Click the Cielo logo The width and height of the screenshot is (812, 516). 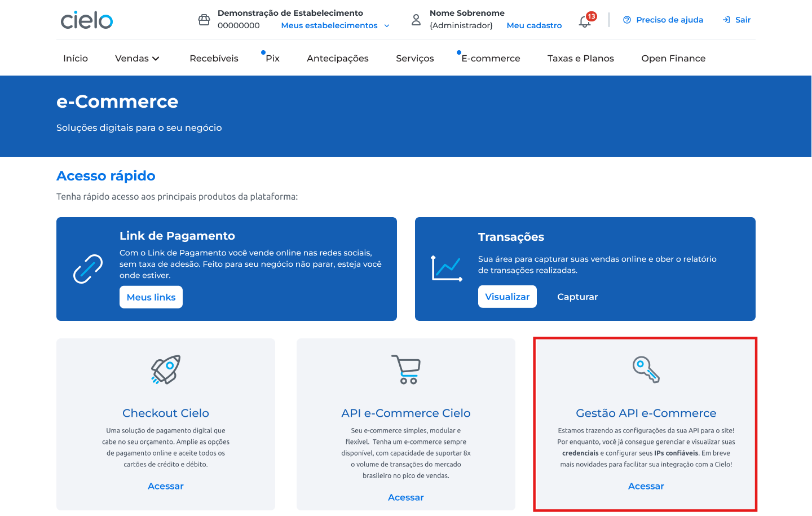(87, 20)
